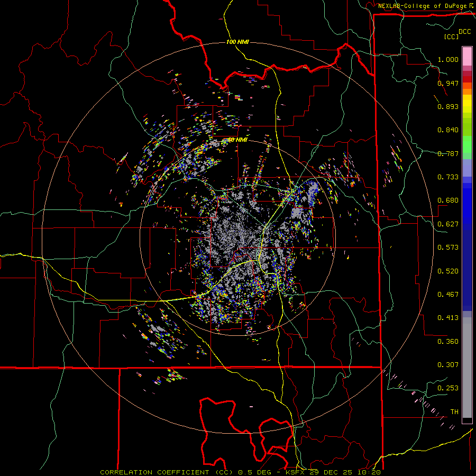This screenshot has height=476, width=476.
Task: Click the 0.733 scale value
Action: coord(448,177)
